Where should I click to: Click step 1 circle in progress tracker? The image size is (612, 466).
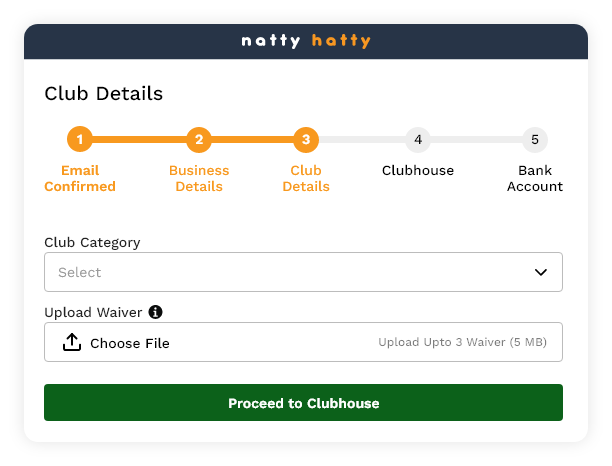tap(80, 140)
